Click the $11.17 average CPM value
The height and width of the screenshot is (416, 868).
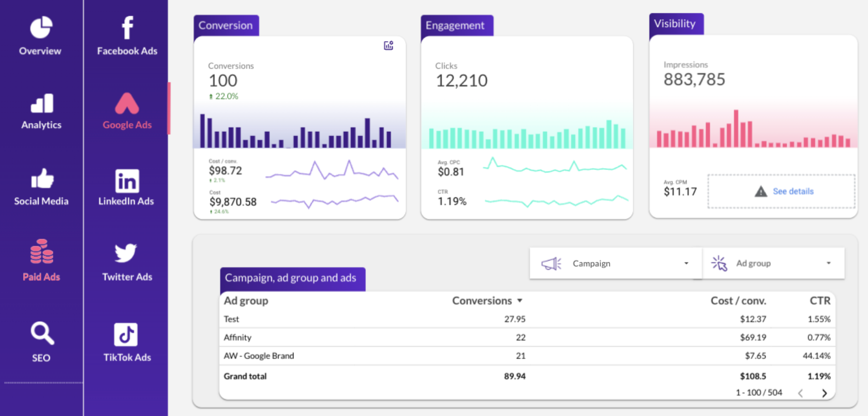coord(680,192)
